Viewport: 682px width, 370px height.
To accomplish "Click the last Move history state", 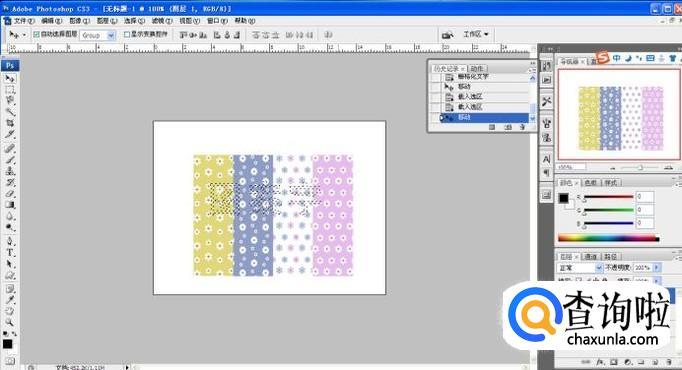I will pos(485,117).
